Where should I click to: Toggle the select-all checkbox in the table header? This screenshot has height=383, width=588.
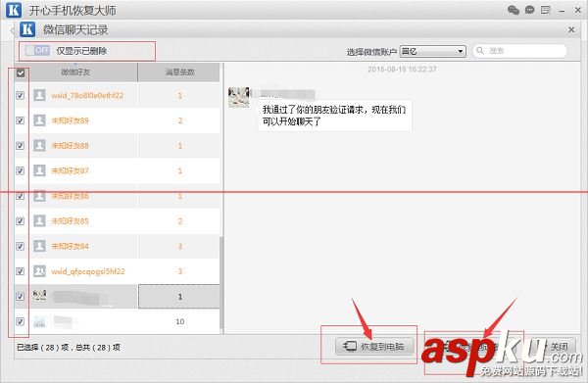(x=21, y=72)
